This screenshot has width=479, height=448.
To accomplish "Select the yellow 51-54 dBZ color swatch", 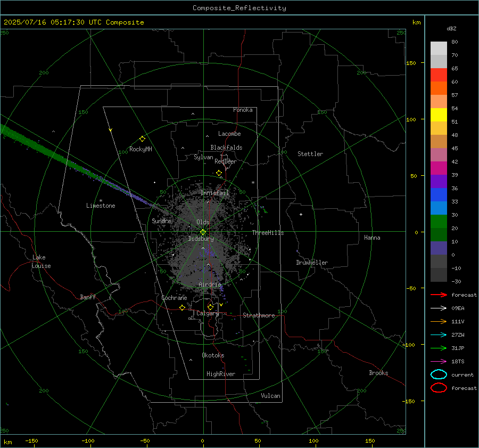I will point(439,115).
